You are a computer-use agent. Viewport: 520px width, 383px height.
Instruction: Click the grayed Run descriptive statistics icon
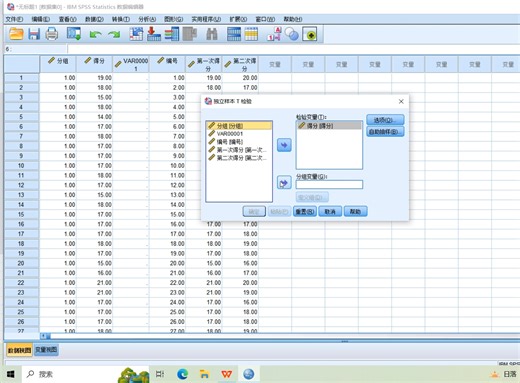point(190,34)
